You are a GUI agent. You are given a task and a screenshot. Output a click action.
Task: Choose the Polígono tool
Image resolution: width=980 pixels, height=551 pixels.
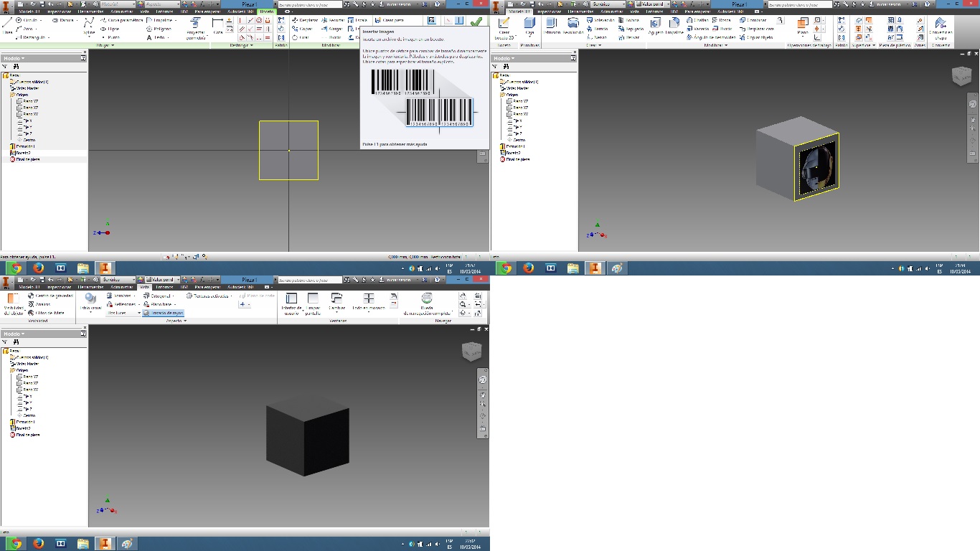coord(159,29)
